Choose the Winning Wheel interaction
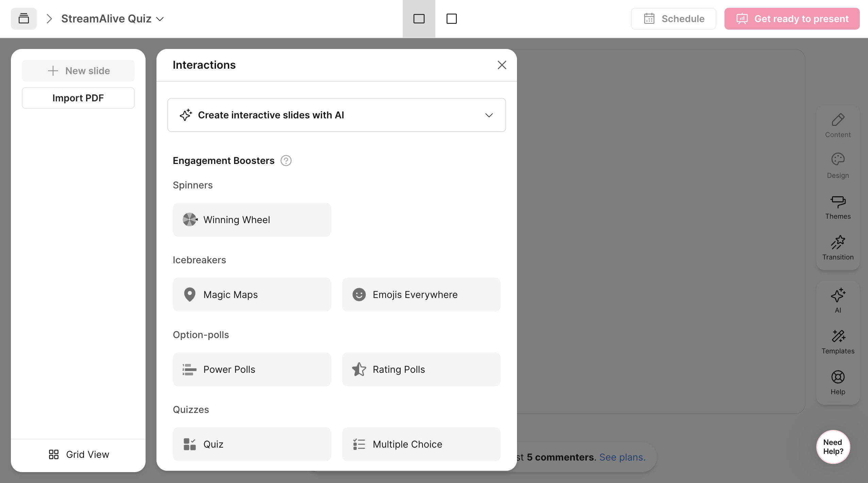Screen dimensions: 868x483 click(252, 220)
